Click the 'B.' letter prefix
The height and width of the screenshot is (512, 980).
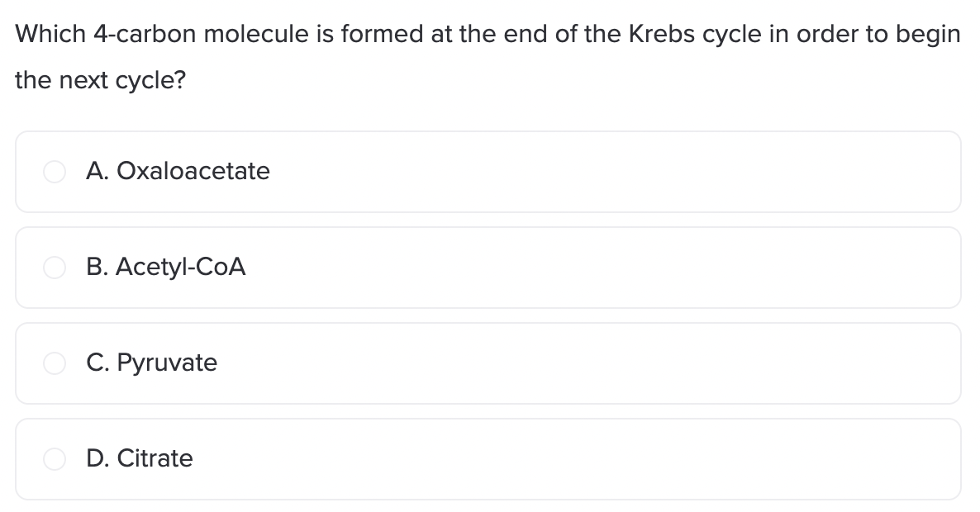coord(98,267)
